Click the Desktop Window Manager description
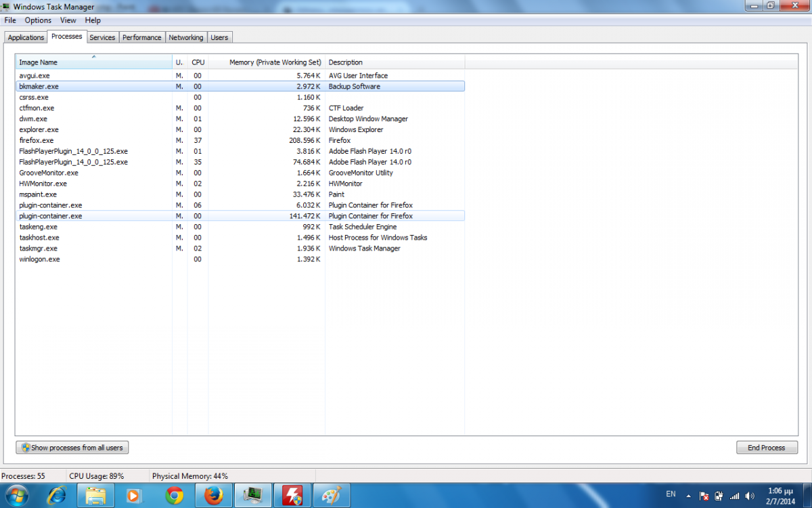 pyautogui.click(x=368, y=119)
